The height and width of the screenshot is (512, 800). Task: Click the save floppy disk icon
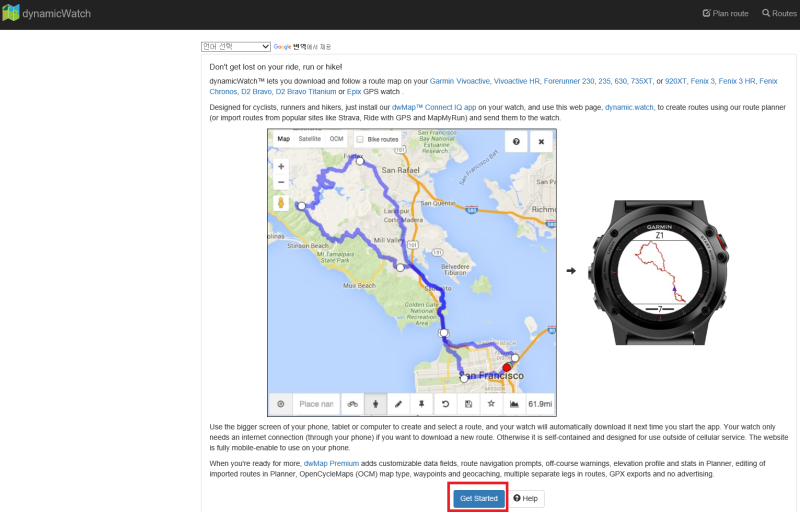click(x=468, y=404)
